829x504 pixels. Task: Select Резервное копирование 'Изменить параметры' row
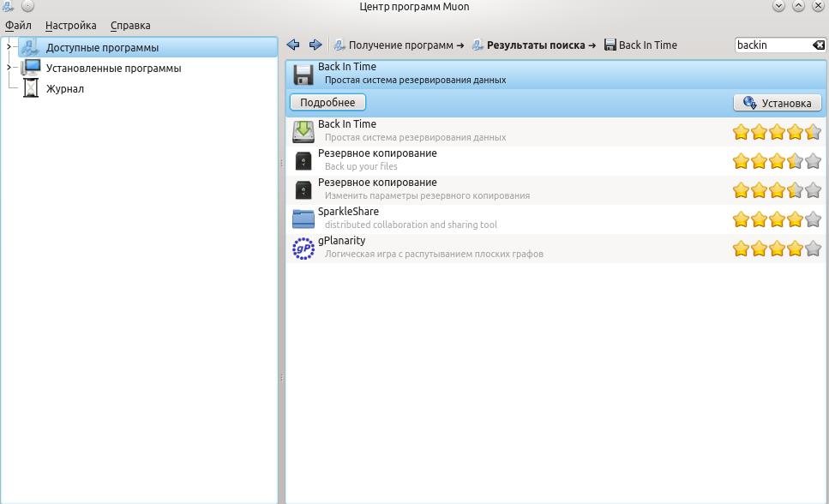556,190
